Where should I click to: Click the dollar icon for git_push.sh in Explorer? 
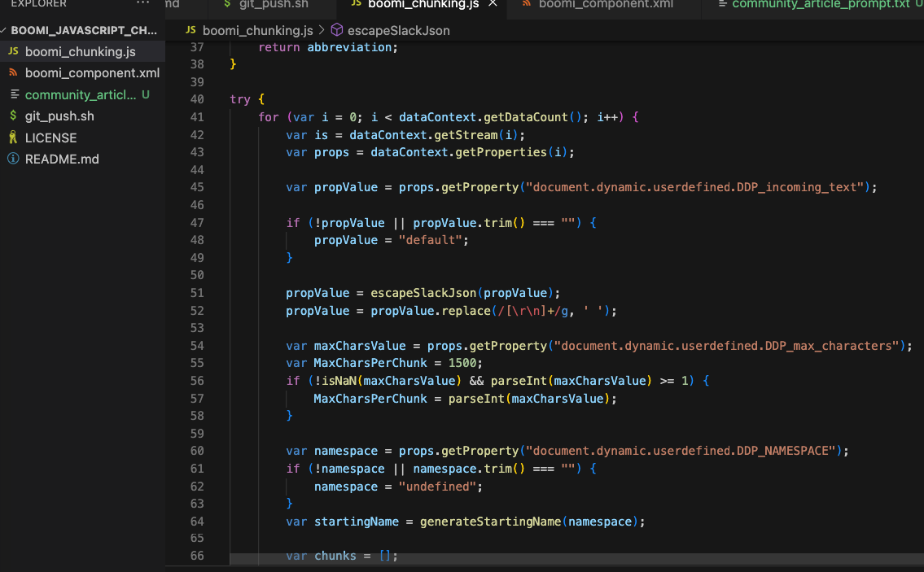[13, 116]
